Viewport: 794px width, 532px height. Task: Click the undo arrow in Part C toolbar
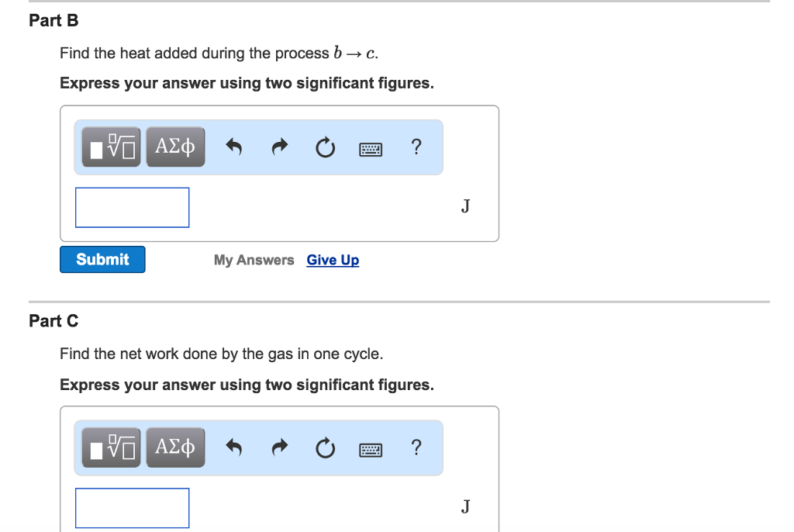(234, 447)
